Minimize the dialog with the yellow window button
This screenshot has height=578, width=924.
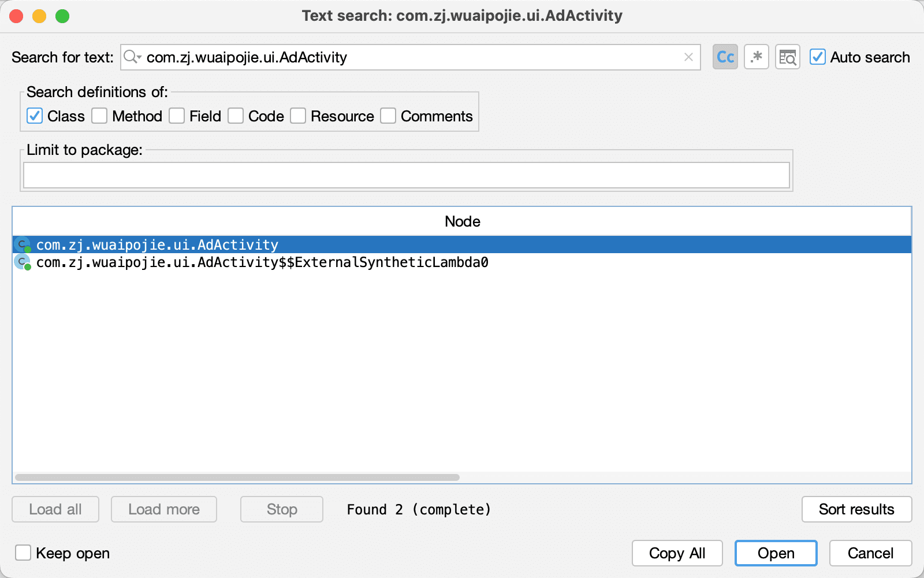[39, 16]
